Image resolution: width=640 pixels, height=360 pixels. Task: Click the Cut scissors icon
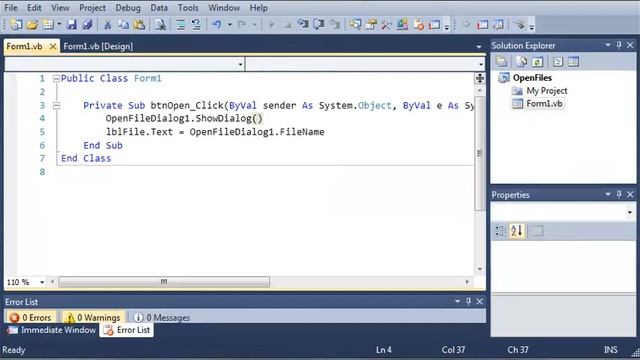click(107, 25)
